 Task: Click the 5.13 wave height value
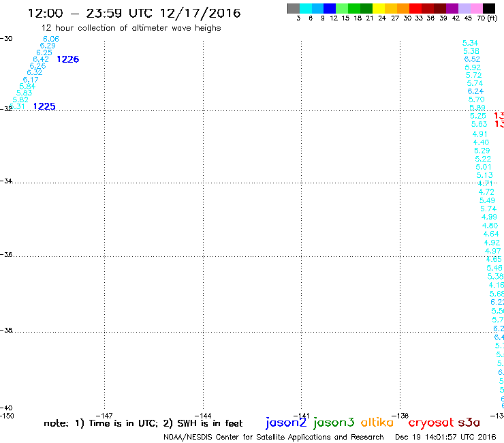(x=484, y=175)
